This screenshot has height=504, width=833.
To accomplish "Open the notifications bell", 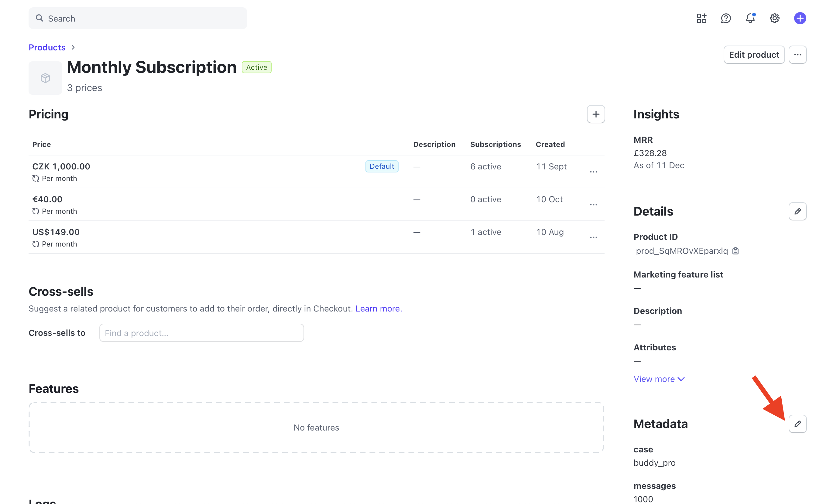I will 750,18.
